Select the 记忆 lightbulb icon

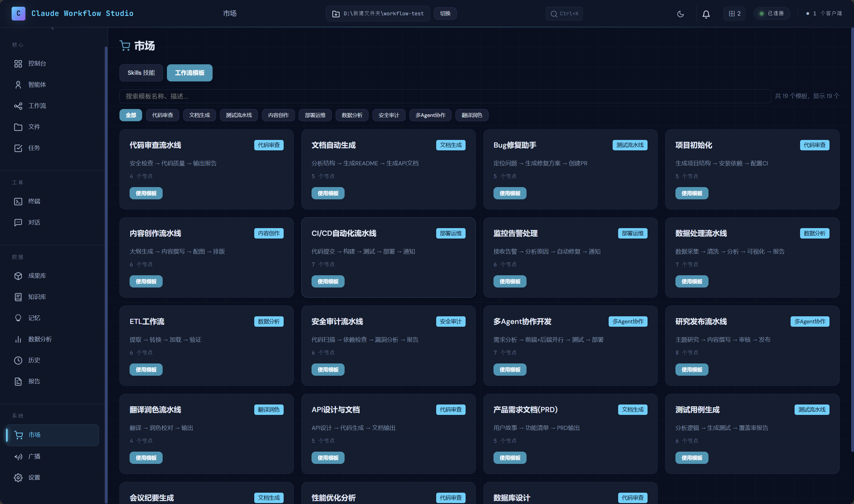pos(18,318)
